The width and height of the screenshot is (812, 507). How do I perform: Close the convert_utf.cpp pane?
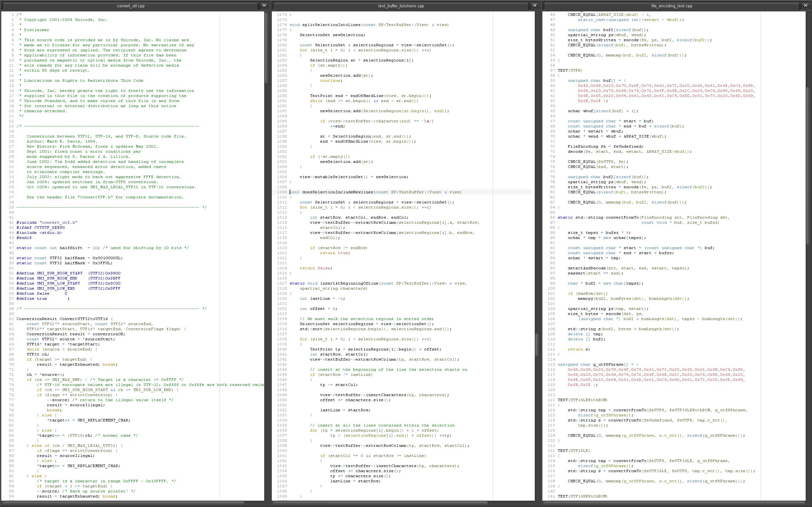tap(264, 6)
